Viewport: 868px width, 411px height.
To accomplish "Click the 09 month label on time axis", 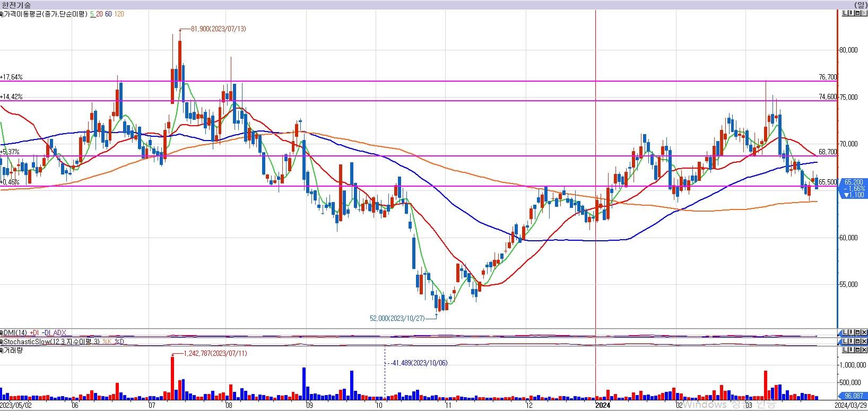I will 309,405.
